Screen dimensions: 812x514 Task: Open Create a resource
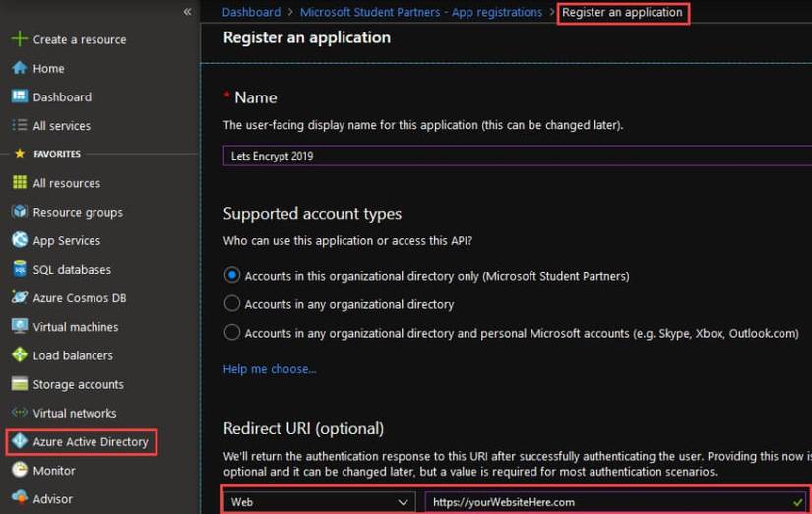point(80,40)
